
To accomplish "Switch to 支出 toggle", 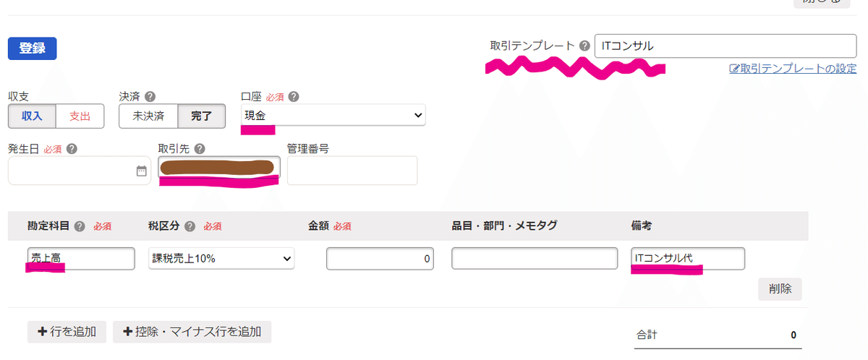I will (80, 116).
